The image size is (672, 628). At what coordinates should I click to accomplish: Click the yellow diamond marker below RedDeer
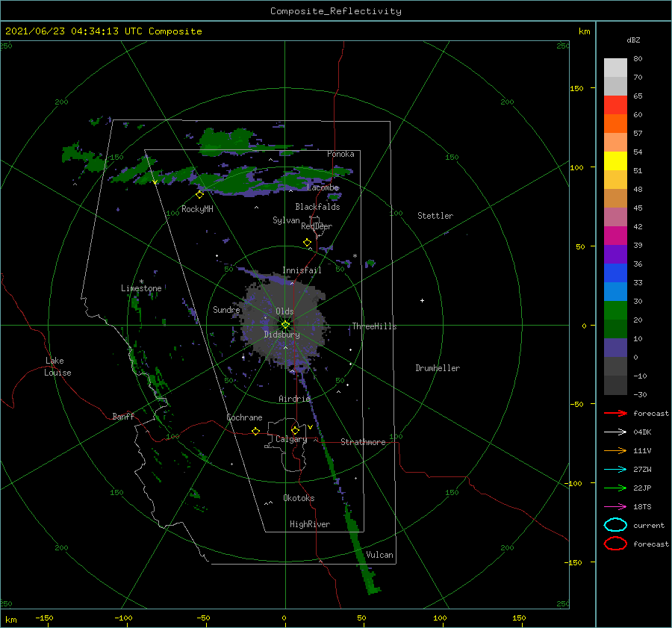pyautogui.click(x=307, y=243)
